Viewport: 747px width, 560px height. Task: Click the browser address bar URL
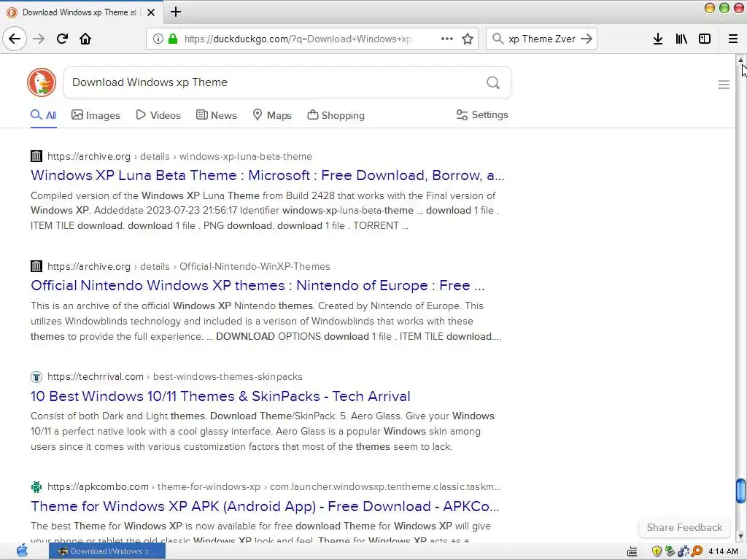pos(298,39)
